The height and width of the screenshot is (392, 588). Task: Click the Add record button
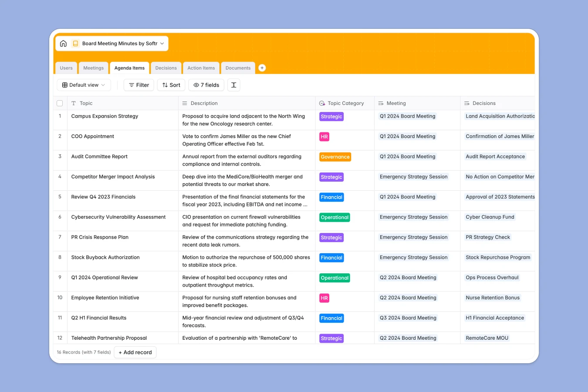[x=135, y=352]
